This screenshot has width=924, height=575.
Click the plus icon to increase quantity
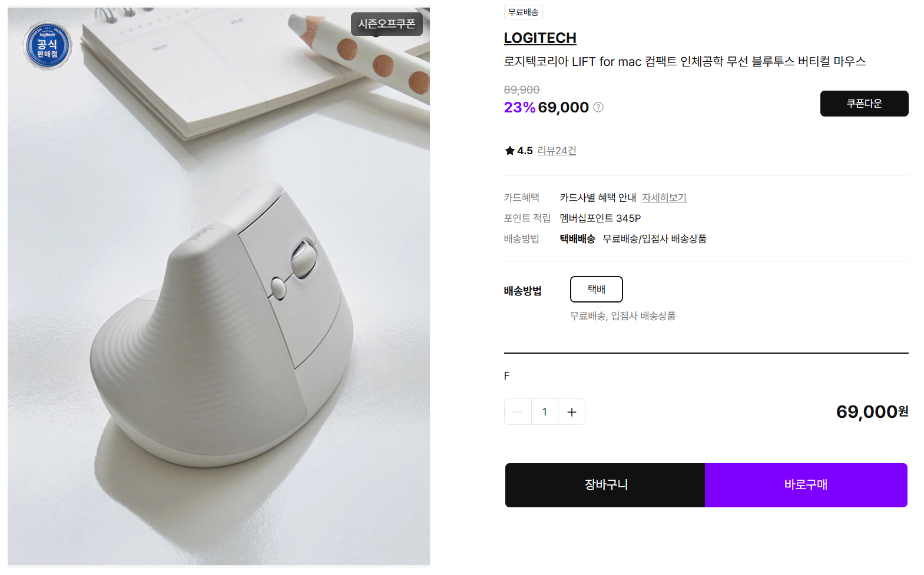point(571,411)
